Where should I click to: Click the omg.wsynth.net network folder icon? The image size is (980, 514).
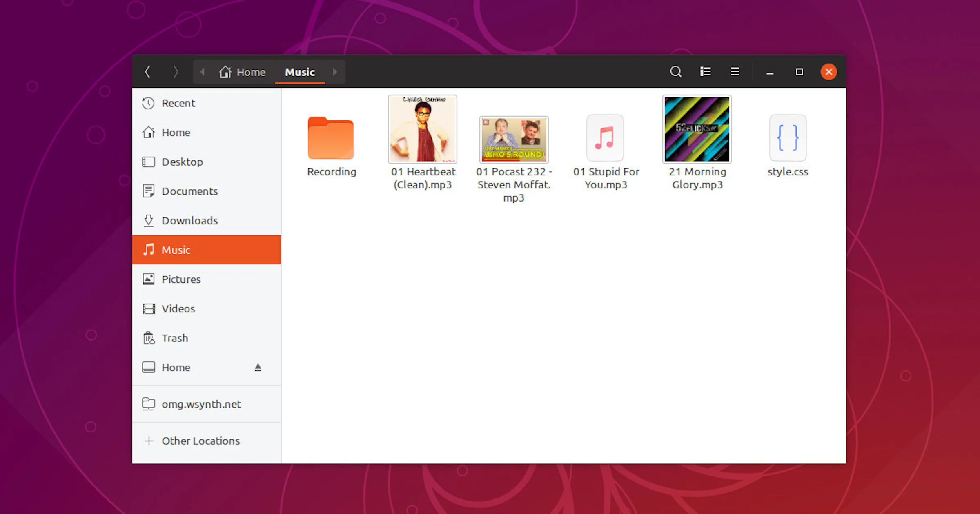pos(148,404)
